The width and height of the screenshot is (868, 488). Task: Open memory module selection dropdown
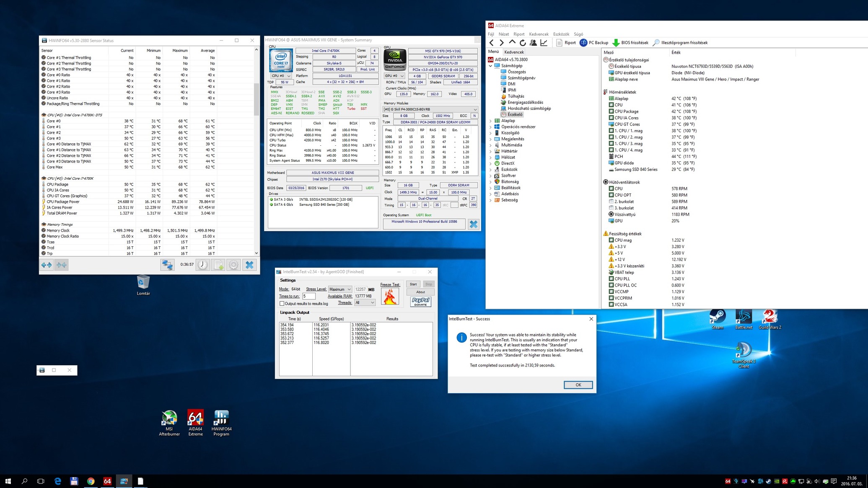click(430, 109)
